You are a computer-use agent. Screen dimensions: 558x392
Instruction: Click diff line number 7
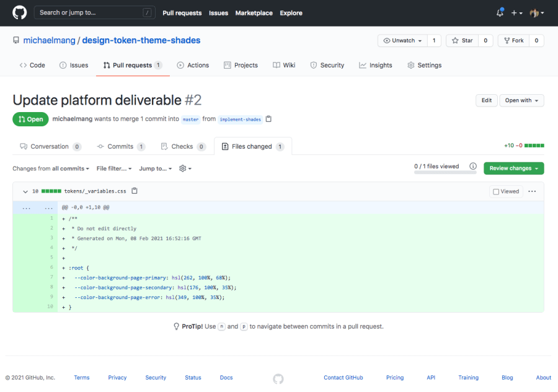coord(51,277)
